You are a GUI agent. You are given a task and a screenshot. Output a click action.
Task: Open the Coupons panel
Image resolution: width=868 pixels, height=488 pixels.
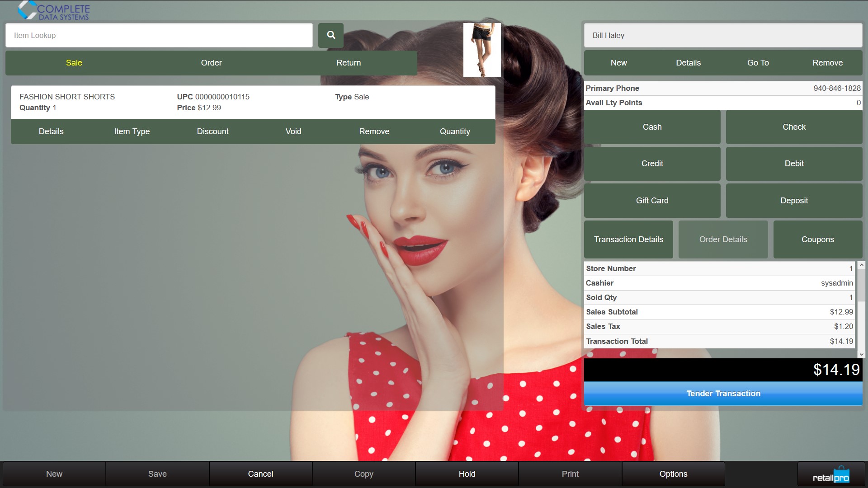[817, 239]
